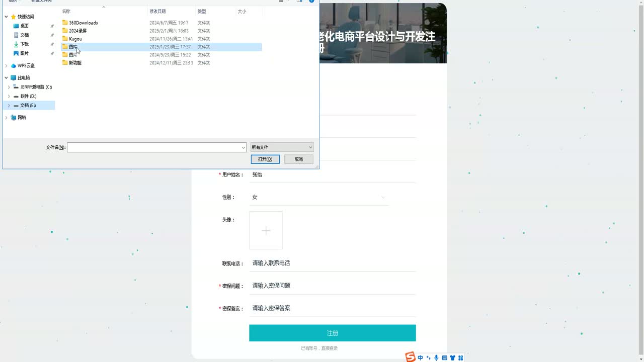
Task: Click the 快速访问 star icon
Action: pos(14,17)
